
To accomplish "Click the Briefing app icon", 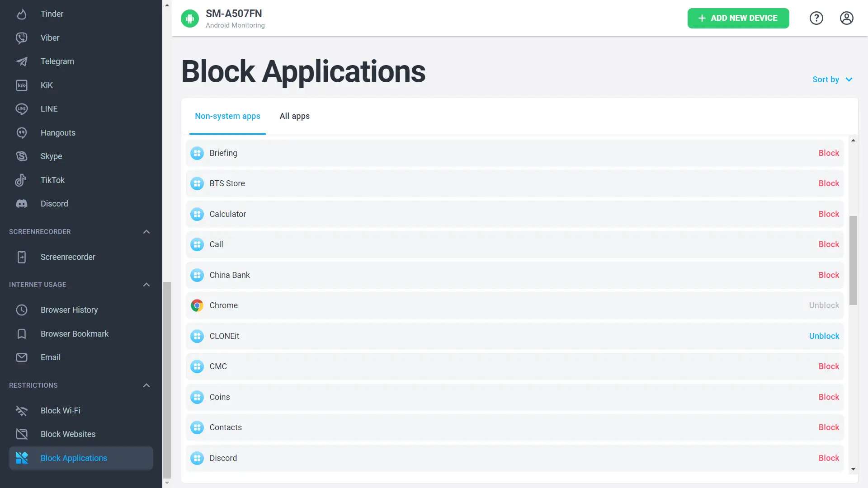I will [197, 153].
